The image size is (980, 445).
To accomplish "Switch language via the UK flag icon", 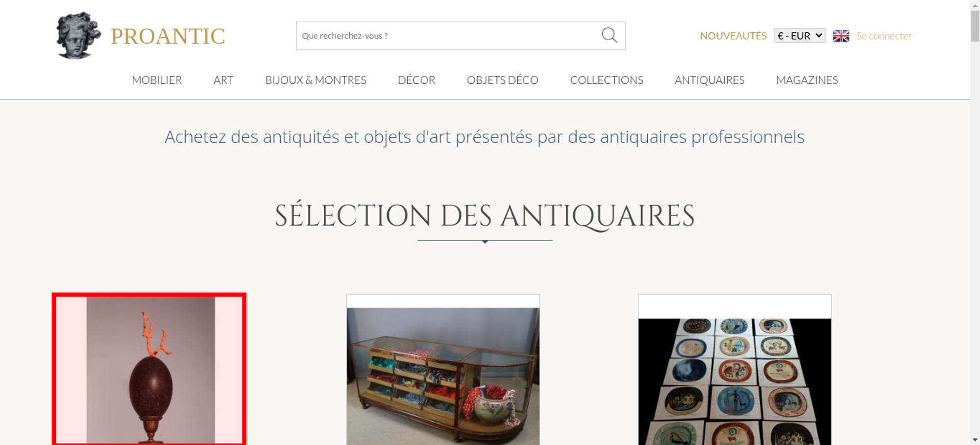I will (x=841, y=36).
